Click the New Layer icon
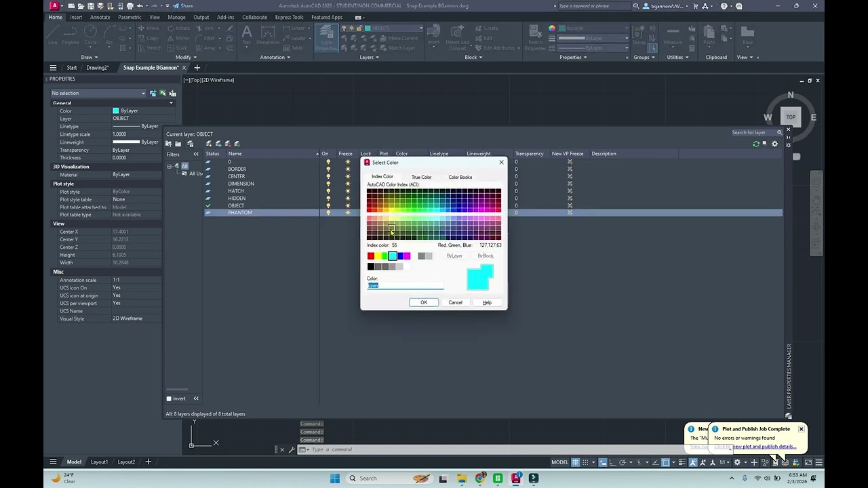 click(209, 144)
